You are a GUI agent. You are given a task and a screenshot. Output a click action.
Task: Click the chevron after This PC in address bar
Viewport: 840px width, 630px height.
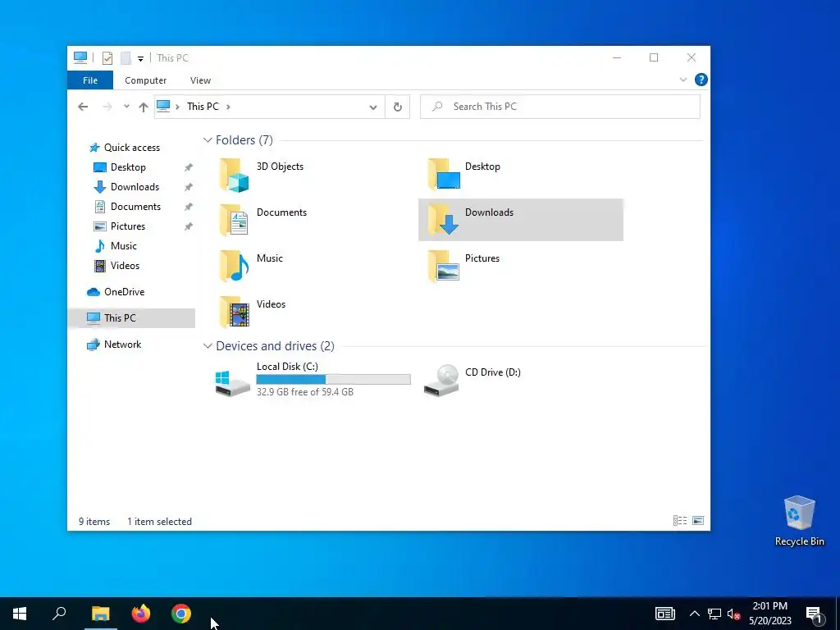pos(228,107)
